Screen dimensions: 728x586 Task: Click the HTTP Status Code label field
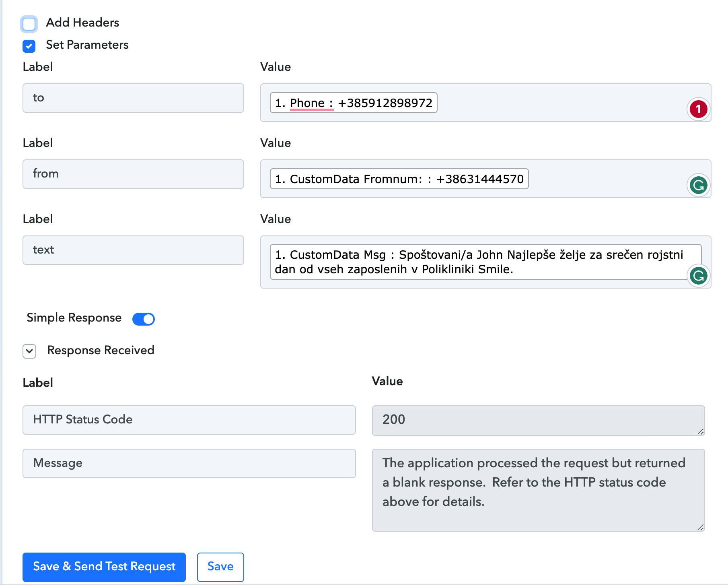tap(189, 420)
